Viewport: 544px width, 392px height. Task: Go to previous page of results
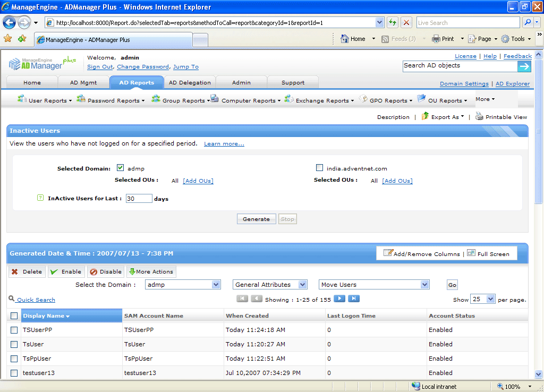(257, 299)
